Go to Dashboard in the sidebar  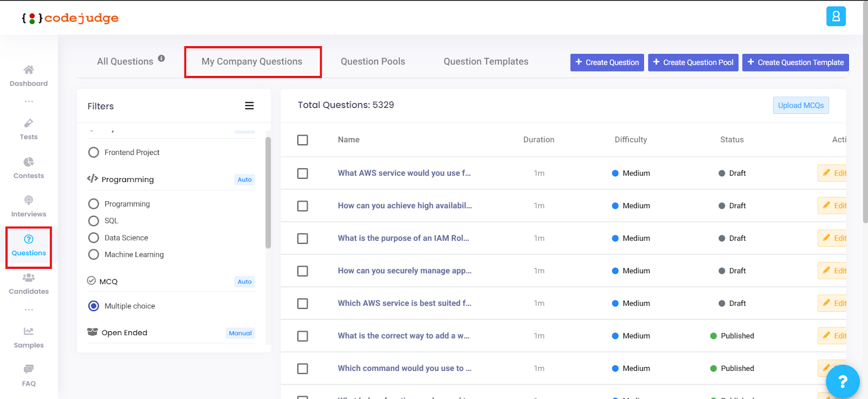click(x=29, y=76)
